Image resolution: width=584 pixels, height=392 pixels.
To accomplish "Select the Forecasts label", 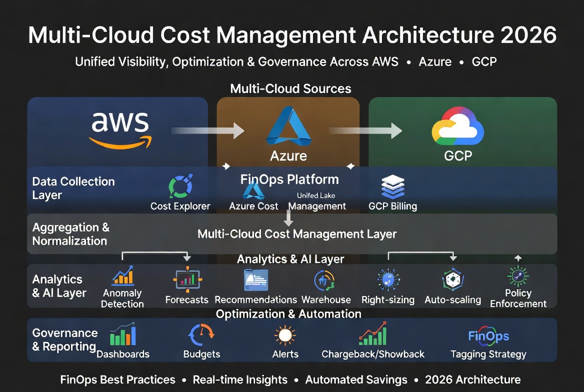I will click(x=186, y=299).
